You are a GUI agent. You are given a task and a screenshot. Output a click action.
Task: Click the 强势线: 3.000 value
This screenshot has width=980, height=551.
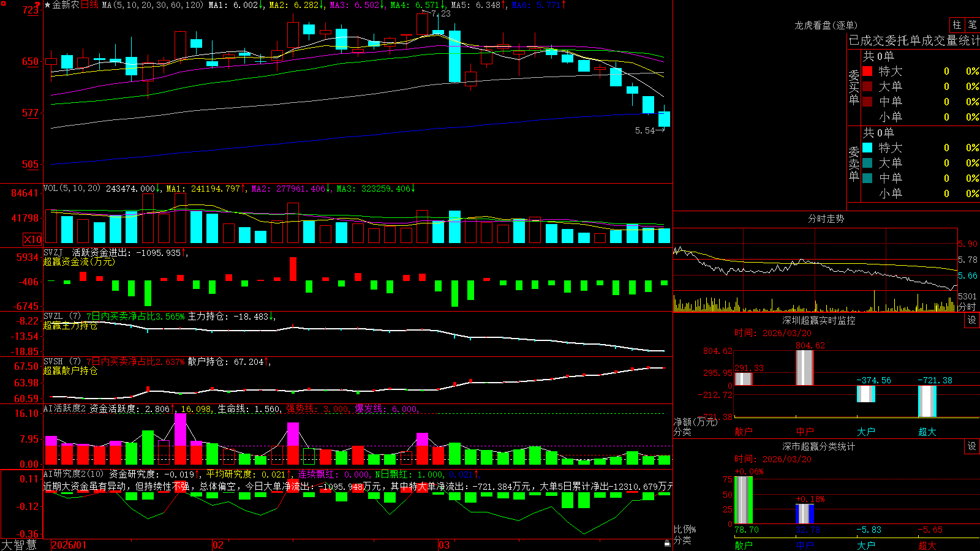coord(318,409)
